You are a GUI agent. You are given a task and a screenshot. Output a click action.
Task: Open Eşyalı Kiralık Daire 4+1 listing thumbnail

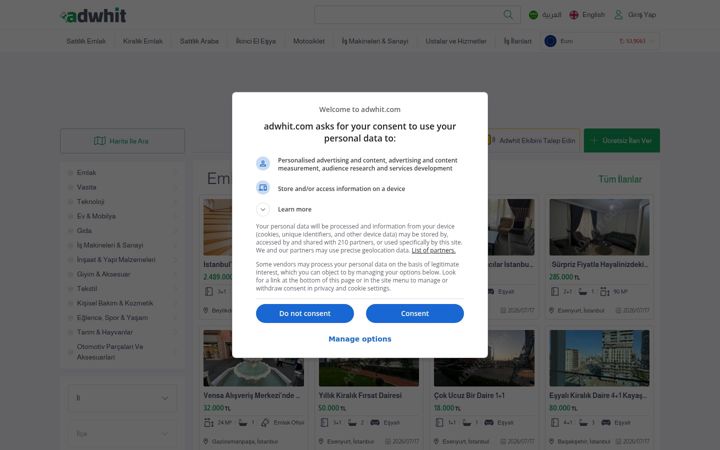point(599,358)
